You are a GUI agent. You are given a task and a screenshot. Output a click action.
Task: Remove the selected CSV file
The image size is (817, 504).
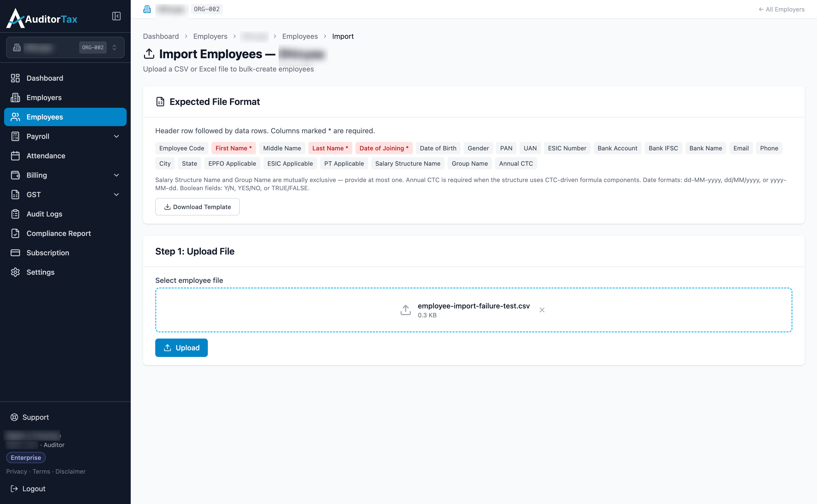pyautogui.click(x=542, y=310)
